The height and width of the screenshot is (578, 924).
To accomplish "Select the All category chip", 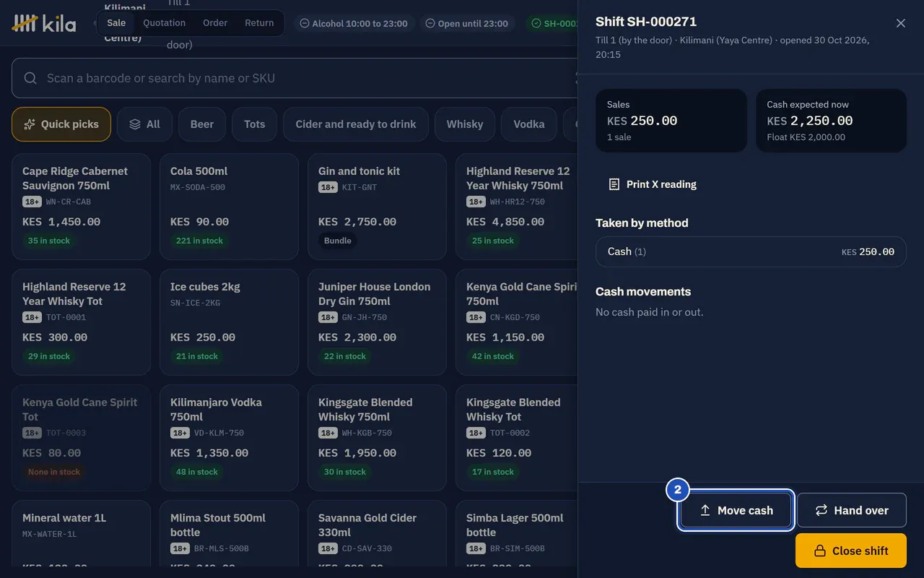I will coord(144,124).
